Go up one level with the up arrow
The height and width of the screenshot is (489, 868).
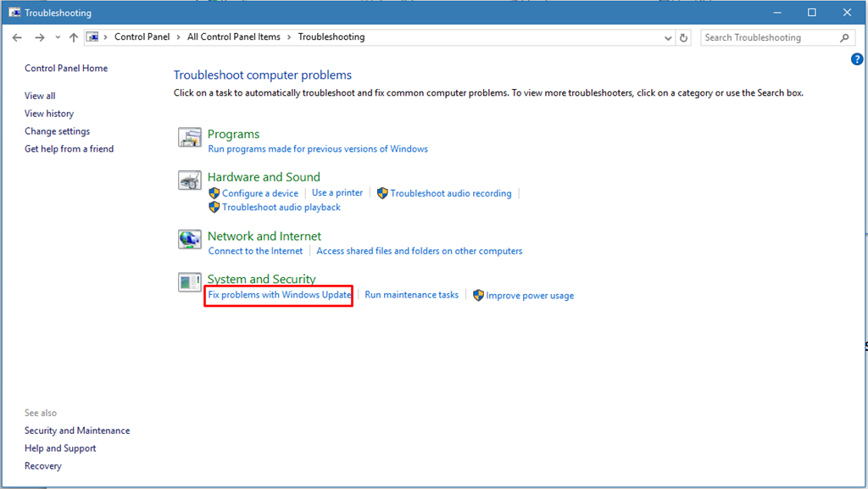click(x=73, y=37)
